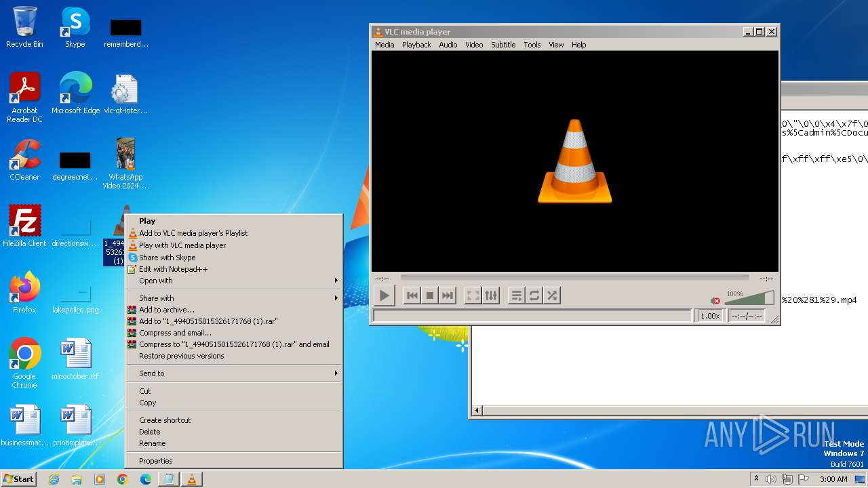Select the WhatsApp Video thumbnail

click(125, 163)
